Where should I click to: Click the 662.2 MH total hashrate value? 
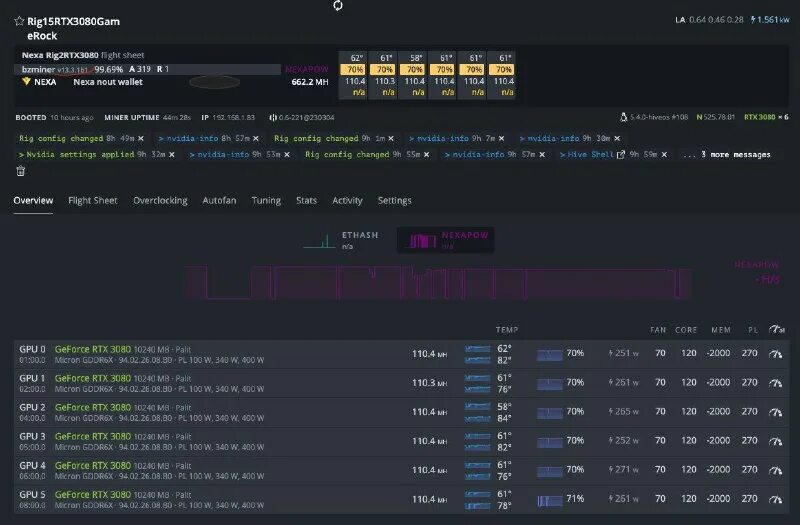[310, 82]
